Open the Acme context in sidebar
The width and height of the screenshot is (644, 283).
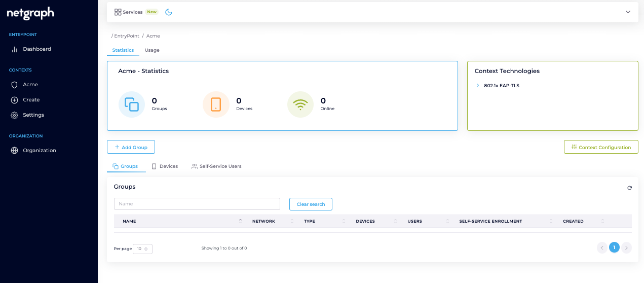(x=30, y=85)
